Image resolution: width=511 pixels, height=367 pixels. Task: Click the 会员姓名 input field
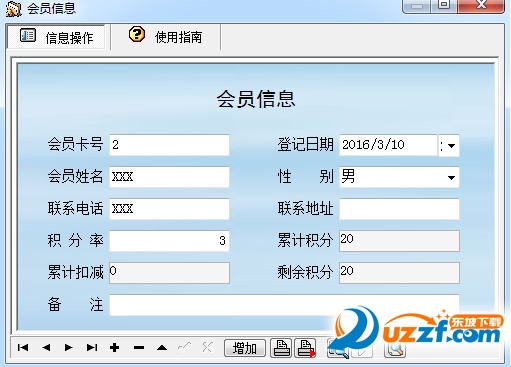tap(169, 177)
